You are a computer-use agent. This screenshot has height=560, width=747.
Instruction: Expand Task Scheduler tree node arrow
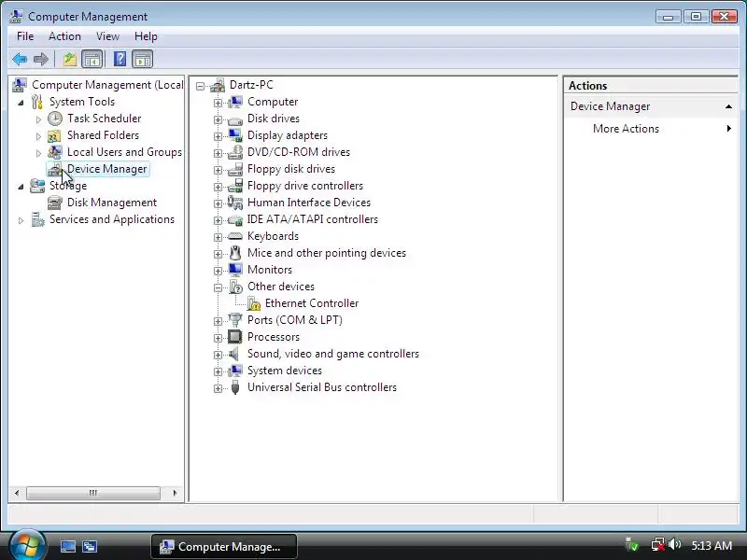[38, 119]
